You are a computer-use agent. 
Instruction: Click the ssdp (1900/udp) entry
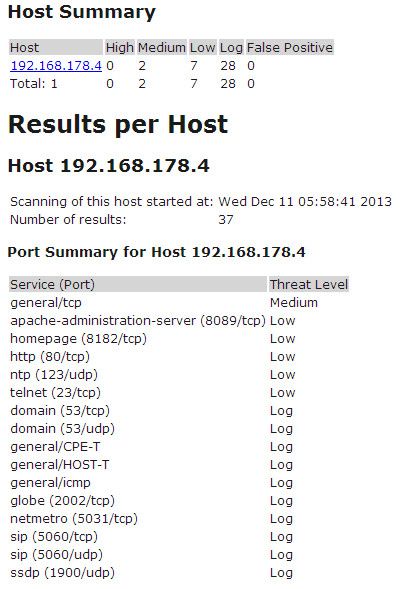[x=62, y=573]
